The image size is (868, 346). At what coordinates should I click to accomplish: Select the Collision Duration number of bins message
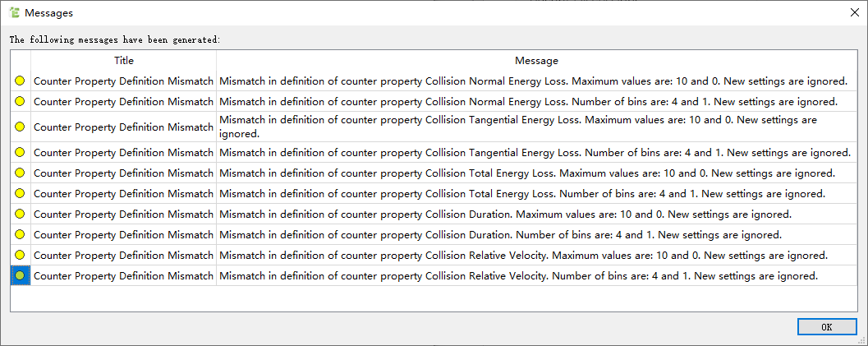coord(500,235)
